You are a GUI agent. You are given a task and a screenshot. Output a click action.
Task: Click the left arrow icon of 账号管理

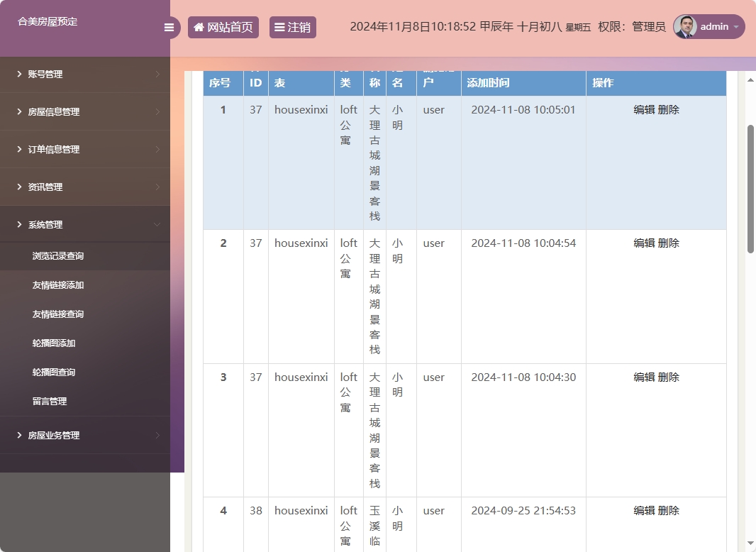[19, 74]
